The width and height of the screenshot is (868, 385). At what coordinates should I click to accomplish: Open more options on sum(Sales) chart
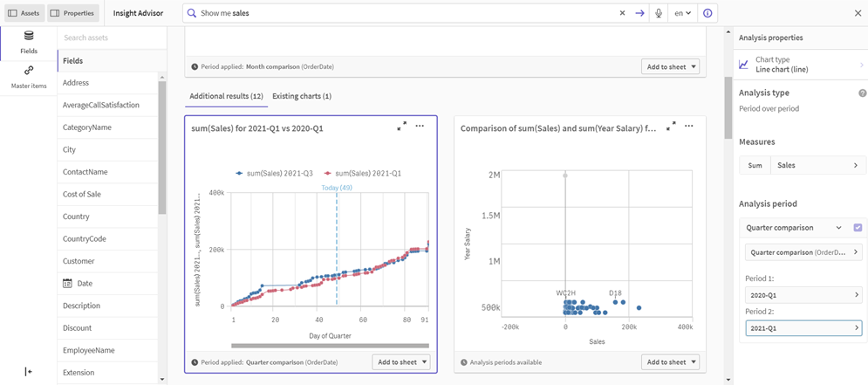420,127
